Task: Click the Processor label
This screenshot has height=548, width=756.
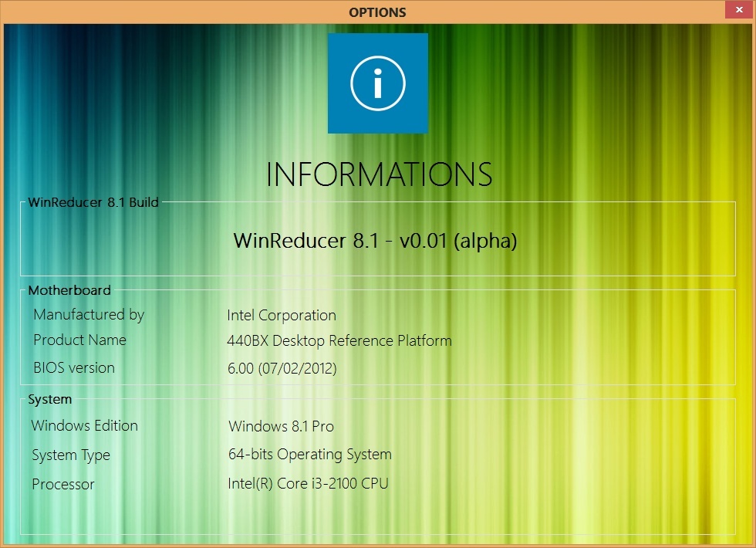Action: [x=63, y=485]
